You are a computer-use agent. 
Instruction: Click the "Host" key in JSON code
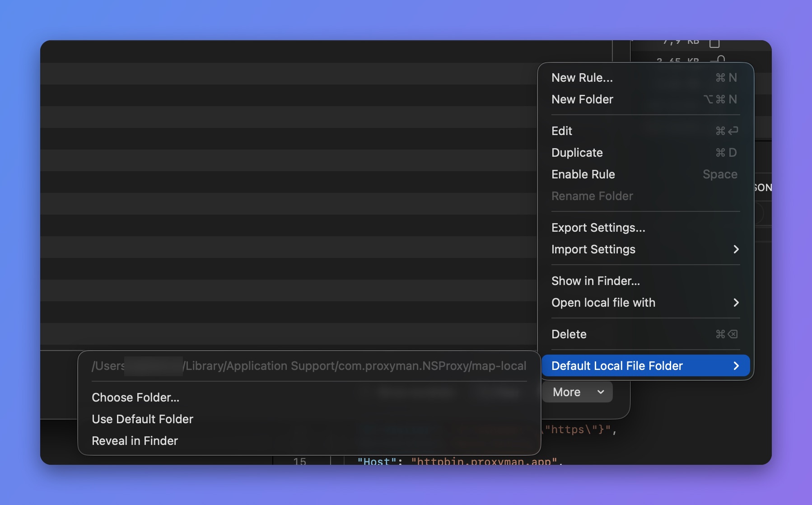[x=377, y=462]
